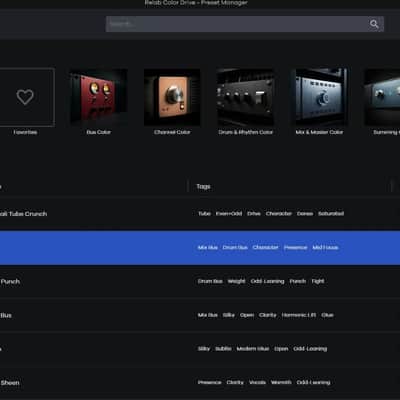Click Clarity tag next to Harmonic Lift
Screen dimensions: 400x400
tap(268, 315)
